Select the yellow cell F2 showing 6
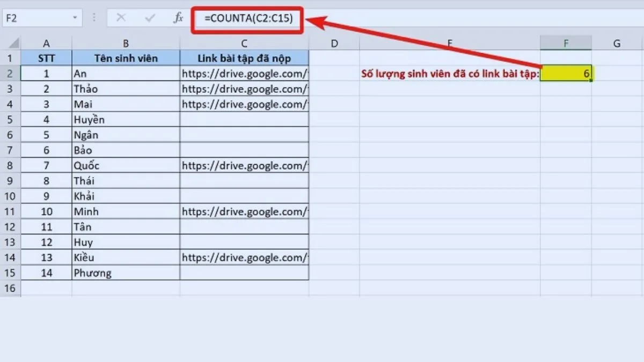The image size is (644, 362). (566, 73)
